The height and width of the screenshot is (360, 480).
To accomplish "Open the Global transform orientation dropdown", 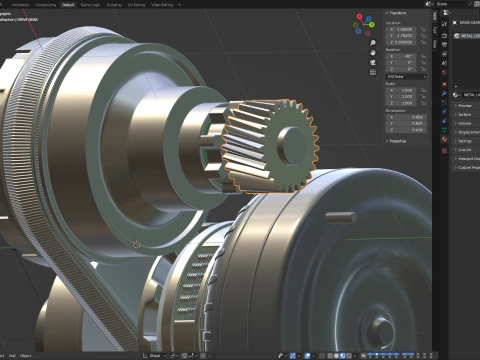I will [x=154, y=356].
